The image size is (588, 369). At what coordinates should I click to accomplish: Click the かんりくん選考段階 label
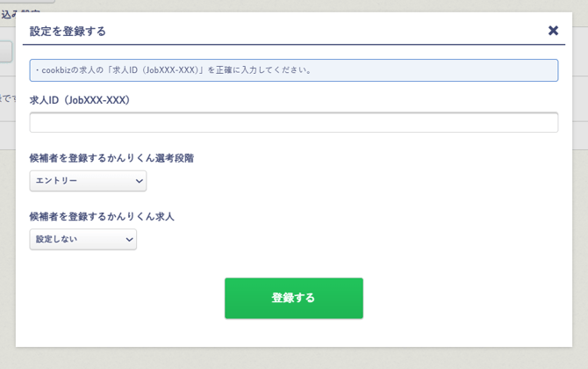pyautogui.click(x=111, y=158)
